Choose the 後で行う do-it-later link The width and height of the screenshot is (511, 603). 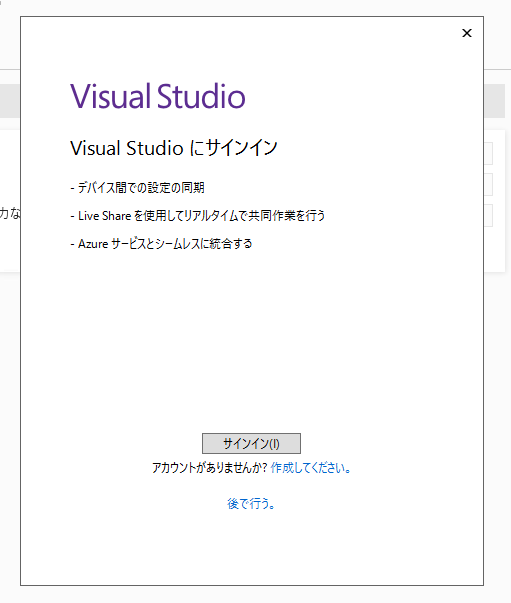(251, 503)
